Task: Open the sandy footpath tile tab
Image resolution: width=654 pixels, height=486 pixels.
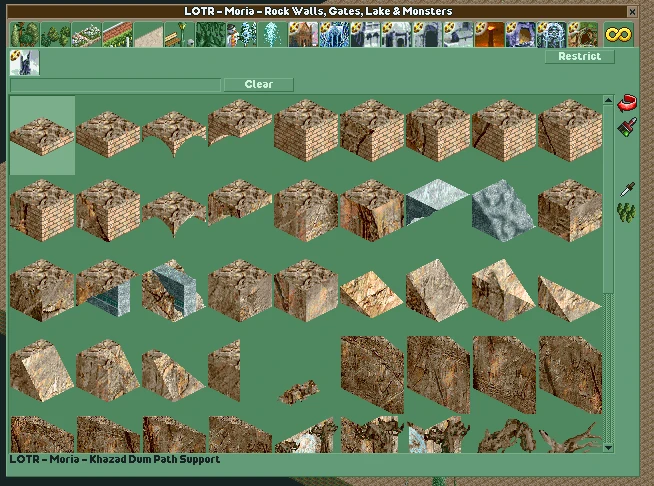Action: click(148, 34)
